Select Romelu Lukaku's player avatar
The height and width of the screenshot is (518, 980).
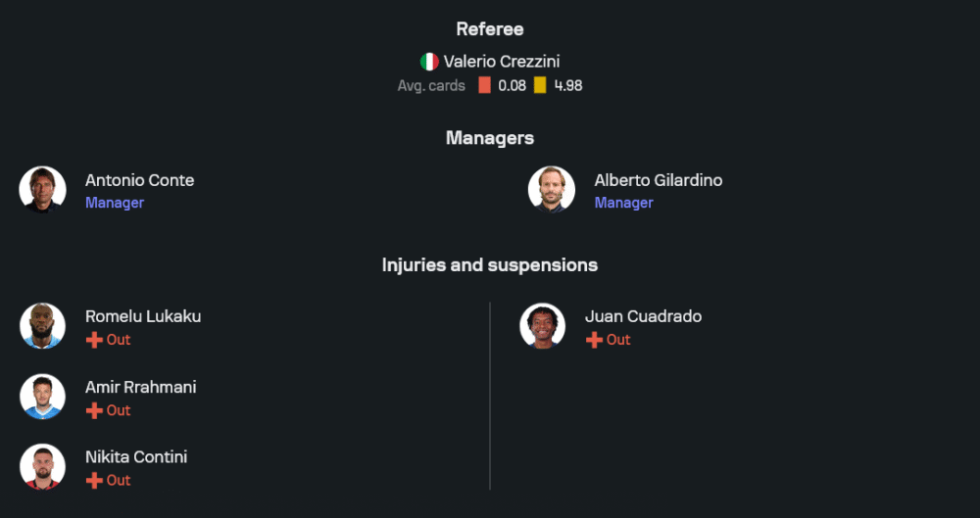[x=42, y=325]
